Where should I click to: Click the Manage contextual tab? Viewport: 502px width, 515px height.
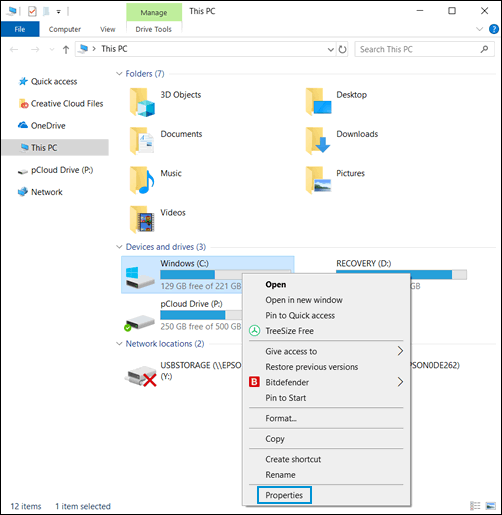(x=154, y=12)
